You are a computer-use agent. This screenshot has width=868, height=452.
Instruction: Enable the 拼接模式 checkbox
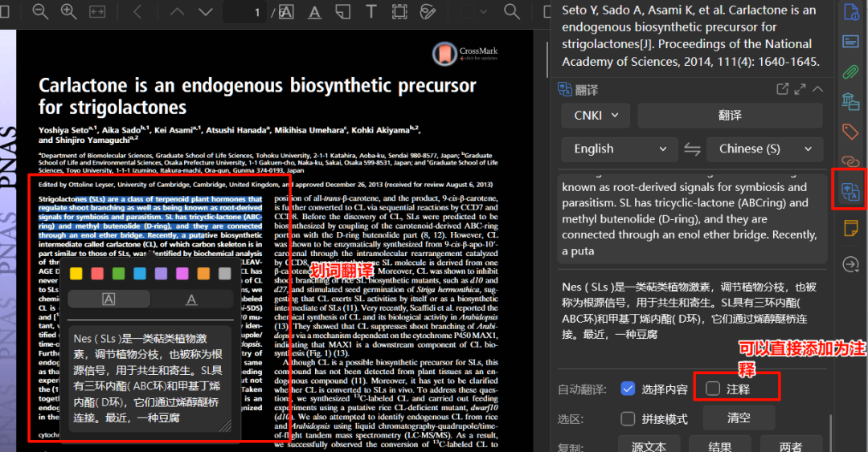pyautogui.click(x=628, y=419)
